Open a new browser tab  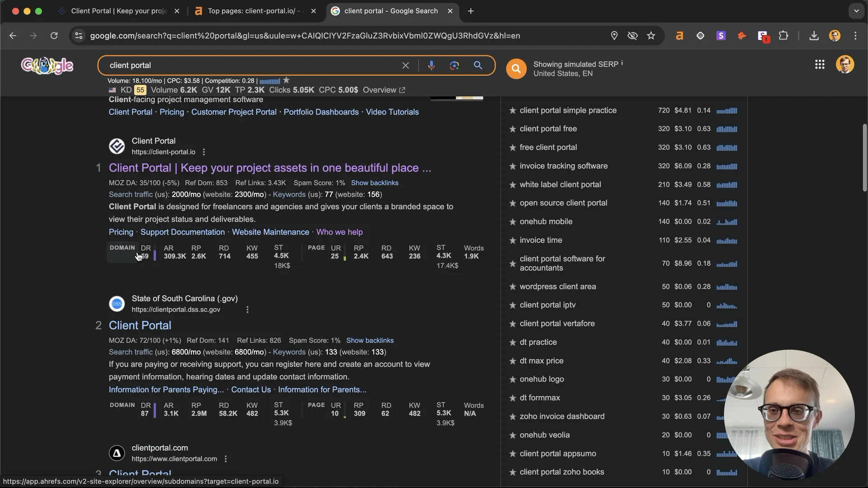tap(471, 11)
